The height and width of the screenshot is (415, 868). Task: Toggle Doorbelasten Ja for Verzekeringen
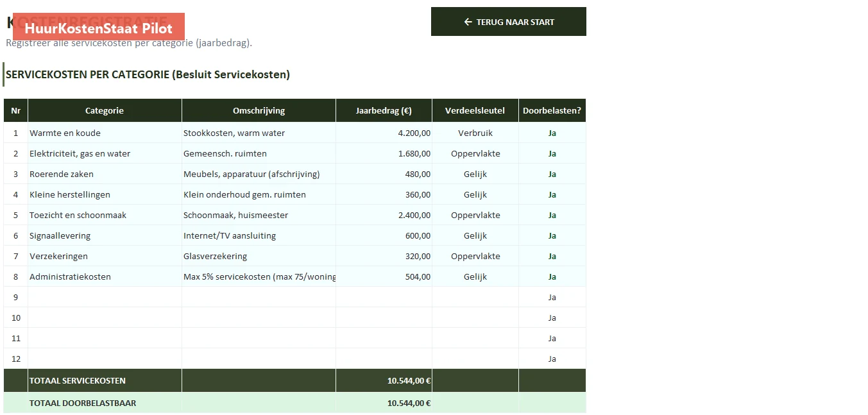tap(552, 256)
